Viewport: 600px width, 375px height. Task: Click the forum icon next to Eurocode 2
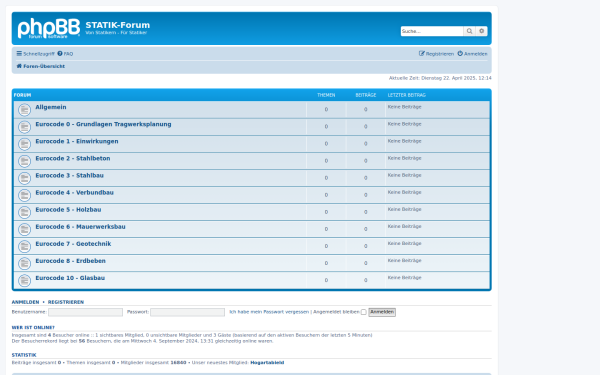tap(24, 161)
